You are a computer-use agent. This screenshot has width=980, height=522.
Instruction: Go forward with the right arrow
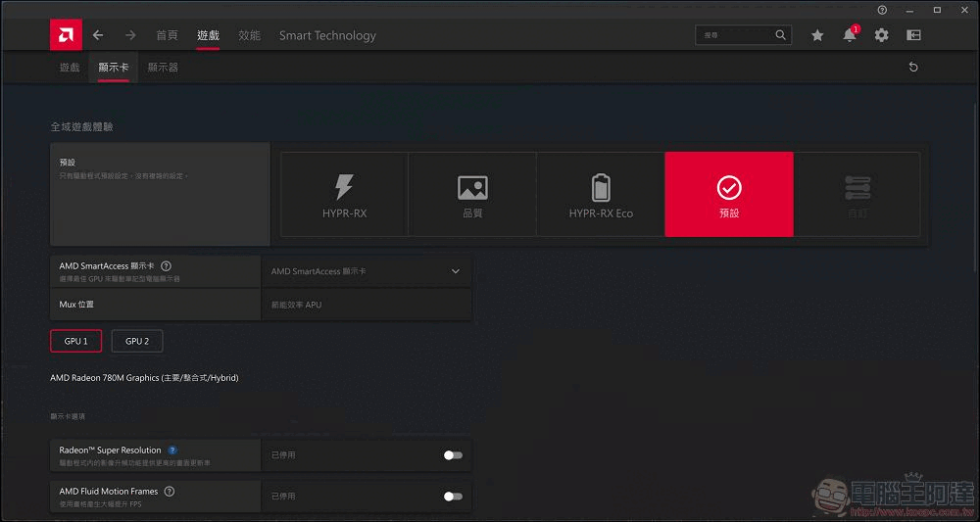click(130, 35)
